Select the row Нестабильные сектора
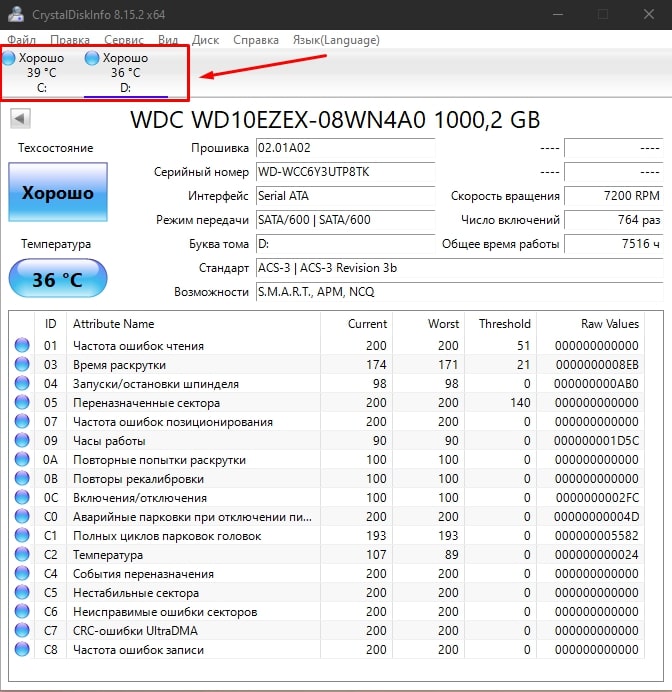 [x=327, y=592]
